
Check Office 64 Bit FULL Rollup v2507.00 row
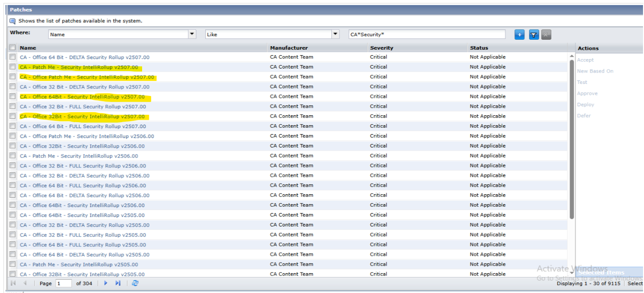(12, 126)
